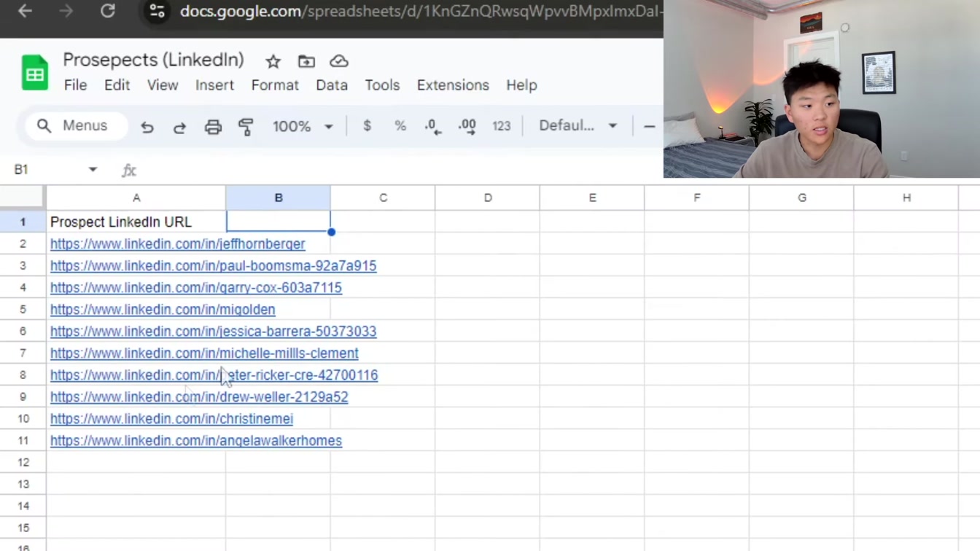Click the browser back arrow

[26, 11]
